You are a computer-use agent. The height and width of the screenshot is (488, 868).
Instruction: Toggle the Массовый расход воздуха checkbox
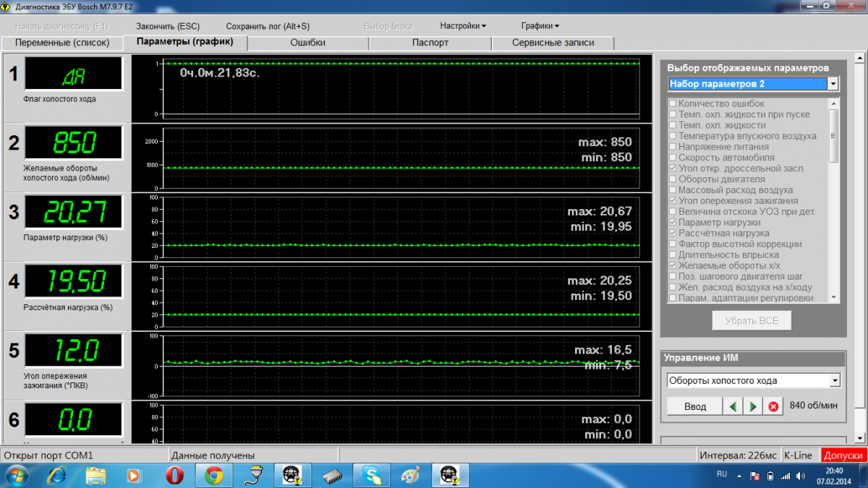pos(673,190)
